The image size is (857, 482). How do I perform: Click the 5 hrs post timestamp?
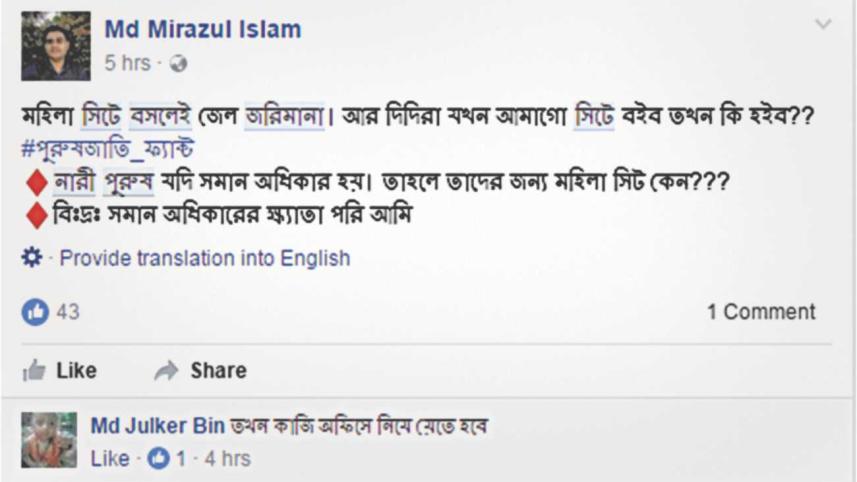[x=126, y=63]
